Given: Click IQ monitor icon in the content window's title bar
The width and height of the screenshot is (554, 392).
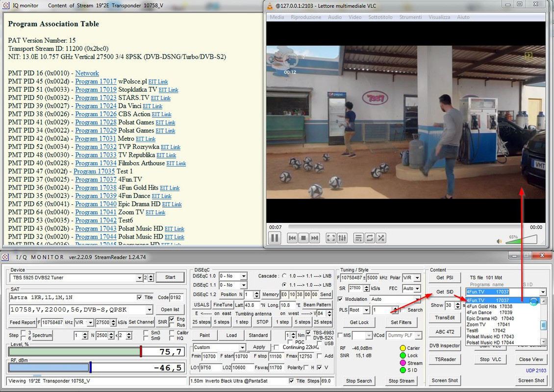Looking at the screenshot, I should pyautogui.click(x=6, y=5).
